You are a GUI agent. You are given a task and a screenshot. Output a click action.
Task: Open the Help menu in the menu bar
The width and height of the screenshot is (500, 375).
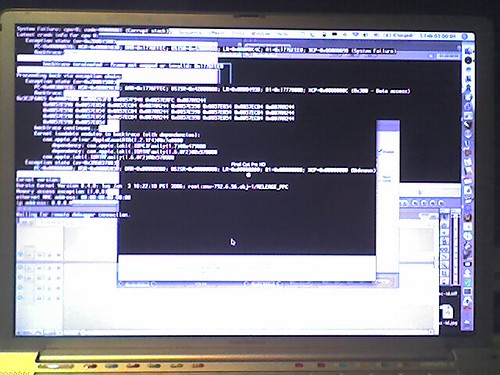(x=282, y=34)
